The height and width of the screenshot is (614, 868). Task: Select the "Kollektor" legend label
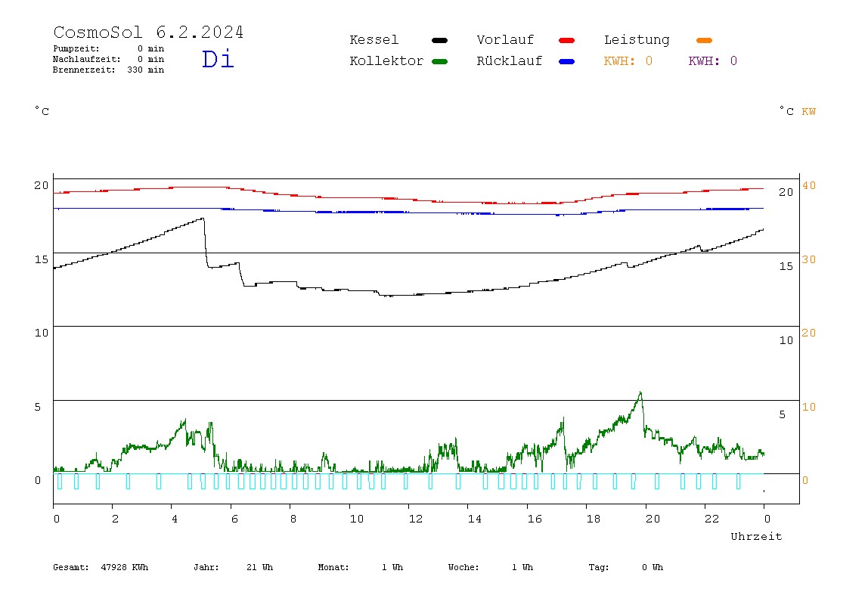386,61
